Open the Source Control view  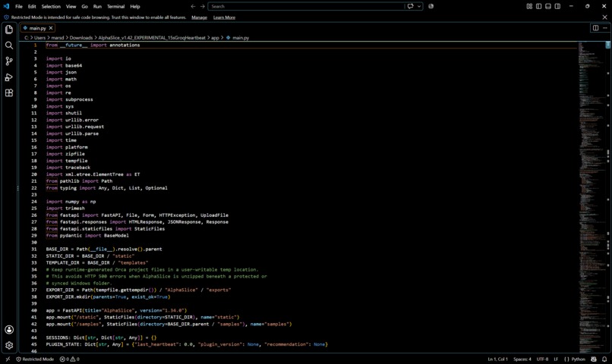click(x=9, y=61)
